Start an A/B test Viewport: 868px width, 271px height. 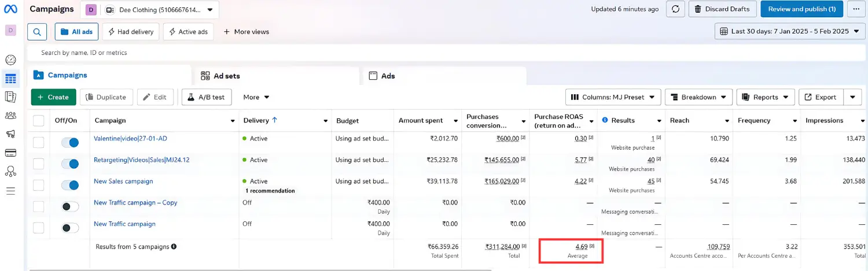click(207, 97)
